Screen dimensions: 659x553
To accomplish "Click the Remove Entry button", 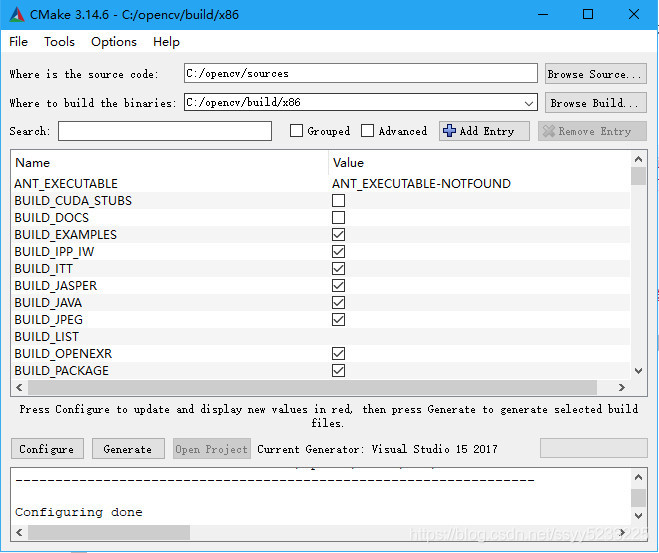I will pos(592,131).
